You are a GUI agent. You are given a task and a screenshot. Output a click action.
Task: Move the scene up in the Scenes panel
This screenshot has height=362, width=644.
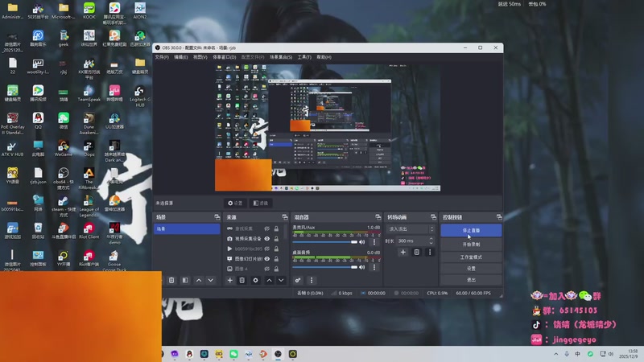(199, 280)
